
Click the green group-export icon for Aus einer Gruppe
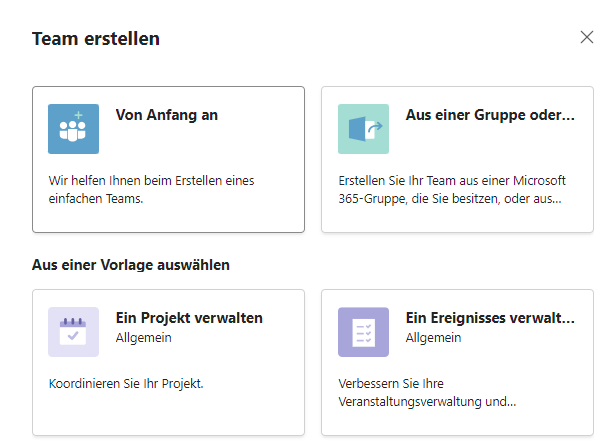(x=363, y=129)
